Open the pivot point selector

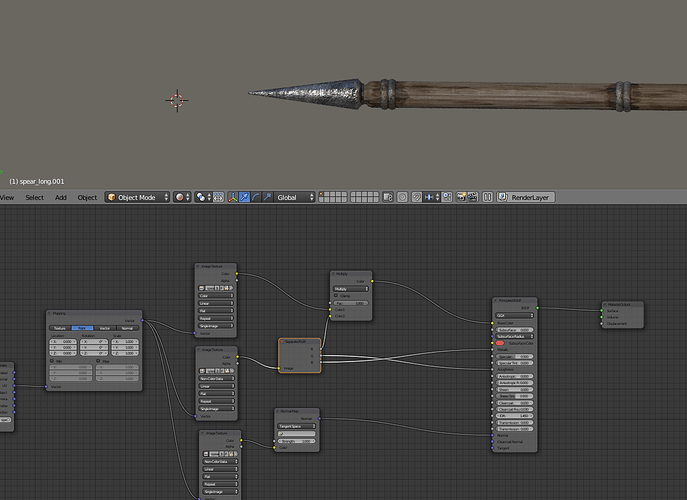click(203, 197)
